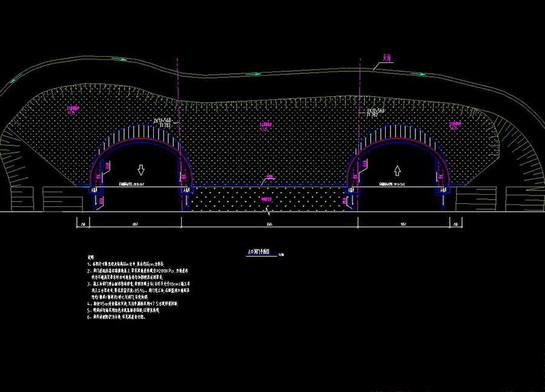The width and height of the screenshot is (545, 392).
Task: Select the left tunnel's left footing block
Action: coord(94,190)
